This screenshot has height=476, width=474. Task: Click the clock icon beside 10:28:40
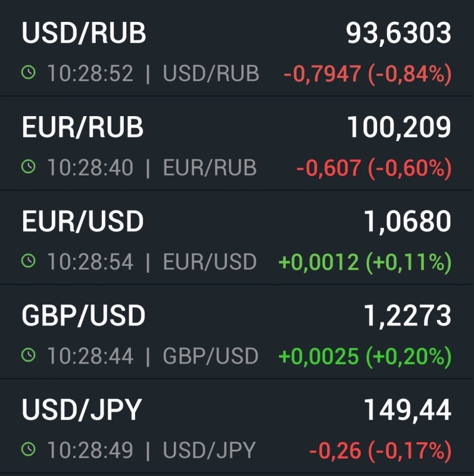point(28,167)
